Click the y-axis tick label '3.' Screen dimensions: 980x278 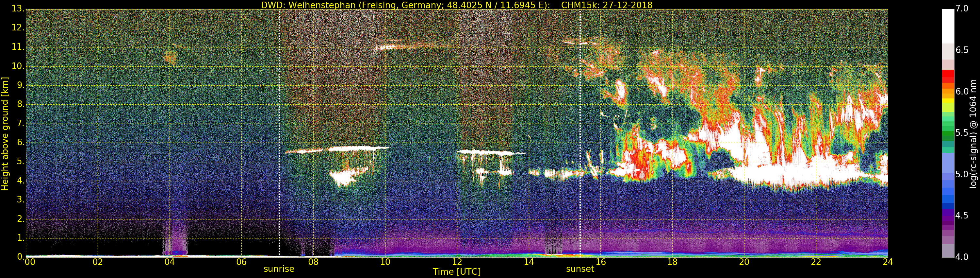click(x=21, y=200)
